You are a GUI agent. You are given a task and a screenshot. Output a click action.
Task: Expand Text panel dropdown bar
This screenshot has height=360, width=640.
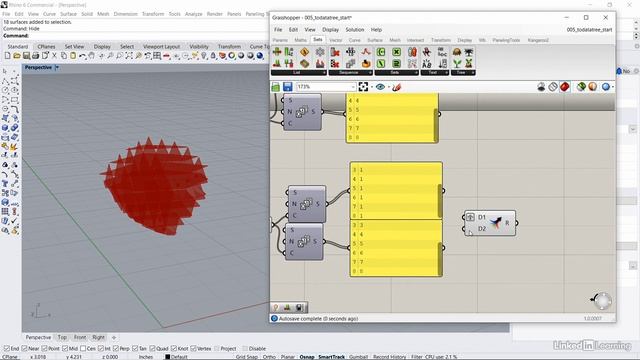click(435, 73)
